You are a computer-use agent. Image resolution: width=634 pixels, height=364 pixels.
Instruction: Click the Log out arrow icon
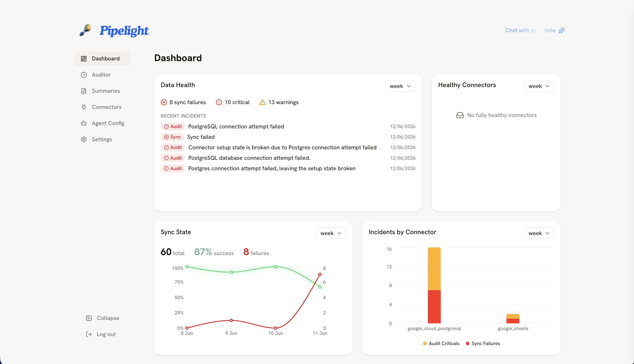click(89, 334)
